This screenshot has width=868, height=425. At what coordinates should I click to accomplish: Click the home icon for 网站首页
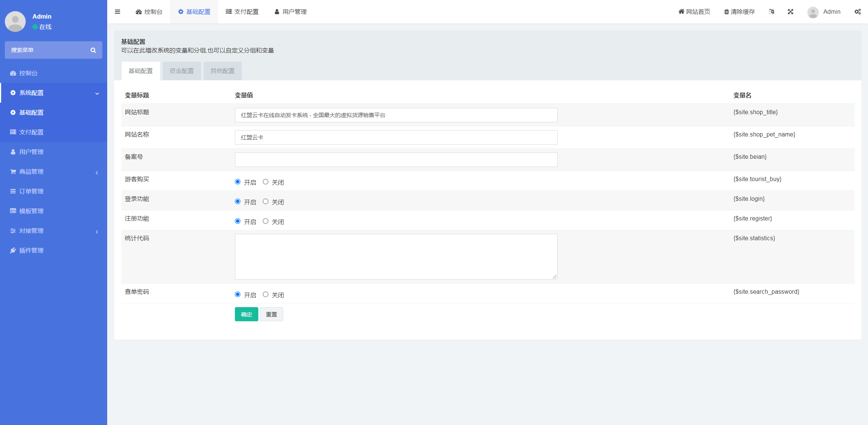tap(681, 12)
